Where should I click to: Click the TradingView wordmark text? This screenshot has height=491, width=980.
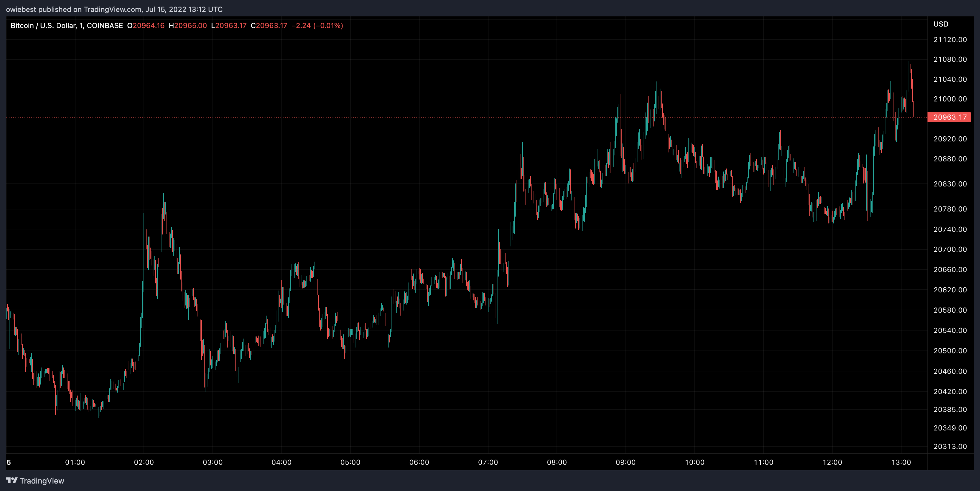42,481
